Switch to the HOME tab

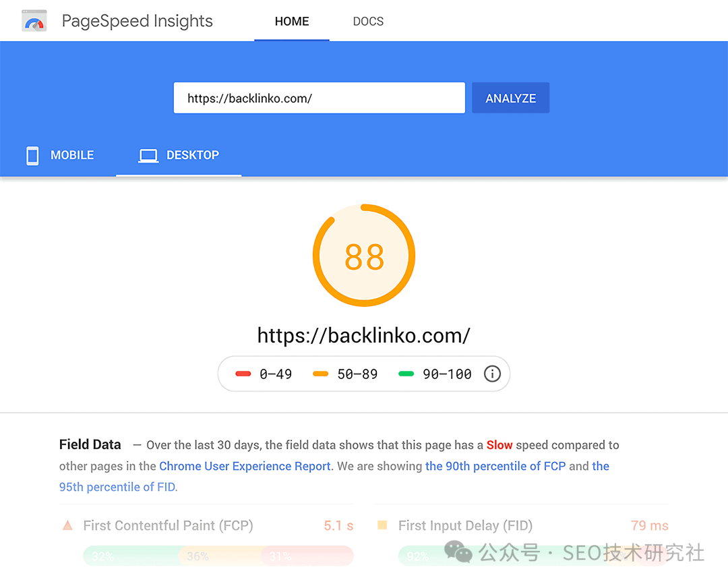click(292, 22)
